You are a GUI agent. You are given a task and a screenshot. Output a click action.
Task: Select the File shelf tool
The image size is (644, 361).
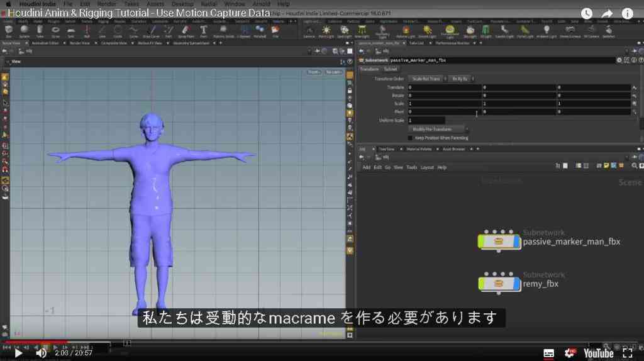[x=275, y=31]
